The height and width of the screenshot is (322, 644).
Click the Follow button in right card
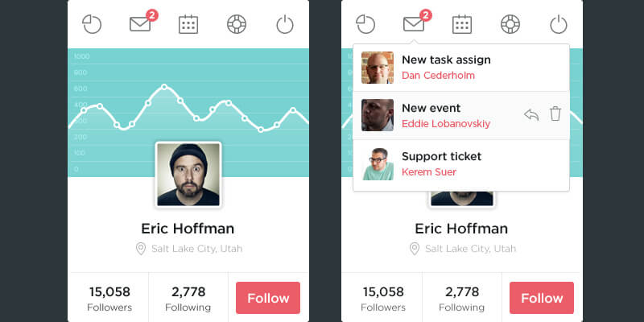[x=542, y=298]
